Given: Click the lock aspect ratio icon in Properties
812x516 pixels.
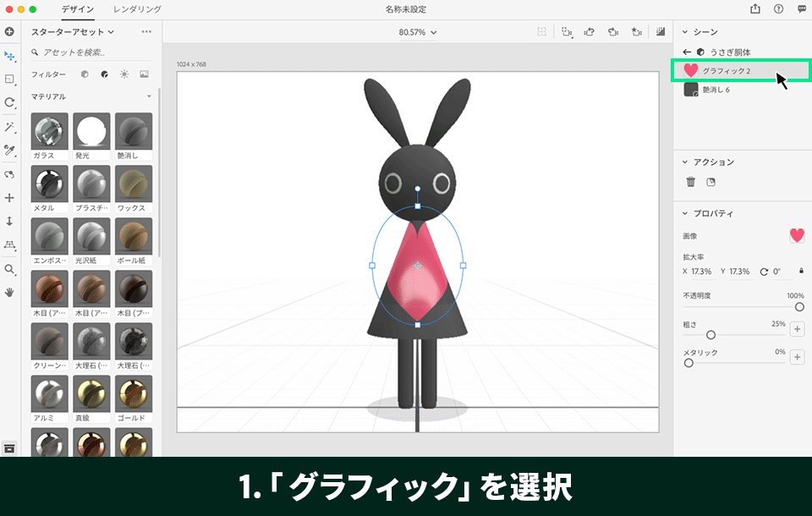Looking at the screenshot, I should 801,271.
